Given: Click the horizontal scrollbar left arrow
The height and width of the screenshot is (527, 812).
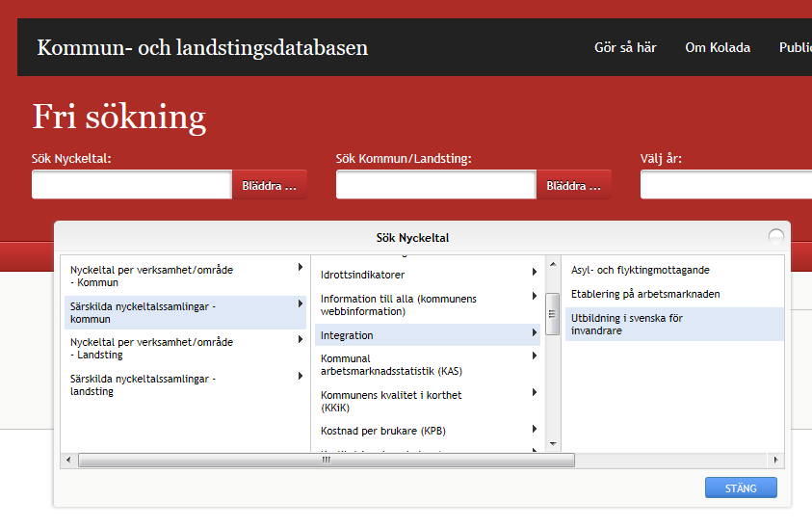Looking at the screenshot, I should 68,460.
